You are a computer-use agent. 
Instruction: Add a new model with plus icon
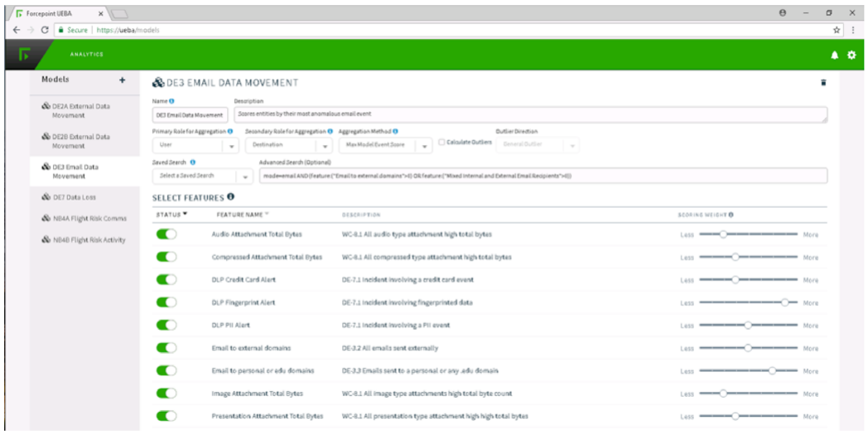(x=123, y=80)
